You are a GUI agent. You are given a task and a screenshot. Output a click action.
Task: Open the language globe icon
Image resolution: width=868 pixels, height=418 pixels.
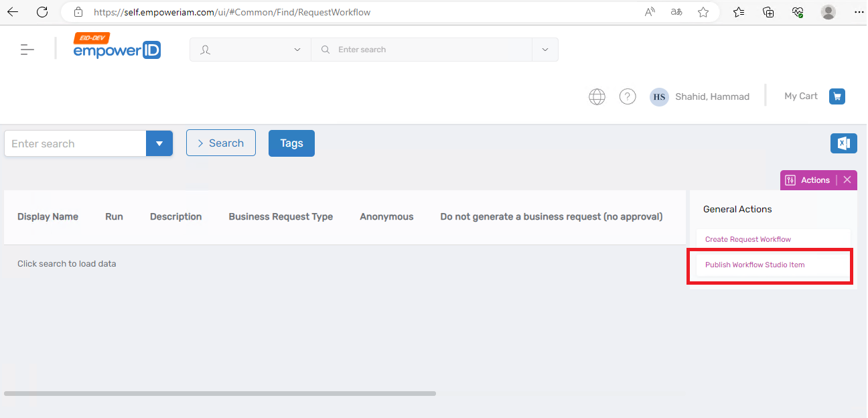(597, 96)
